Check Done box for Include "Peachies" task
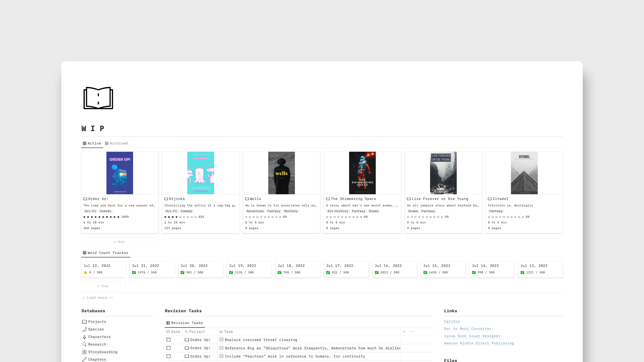 pyautogui.click(x=169, y=356)
